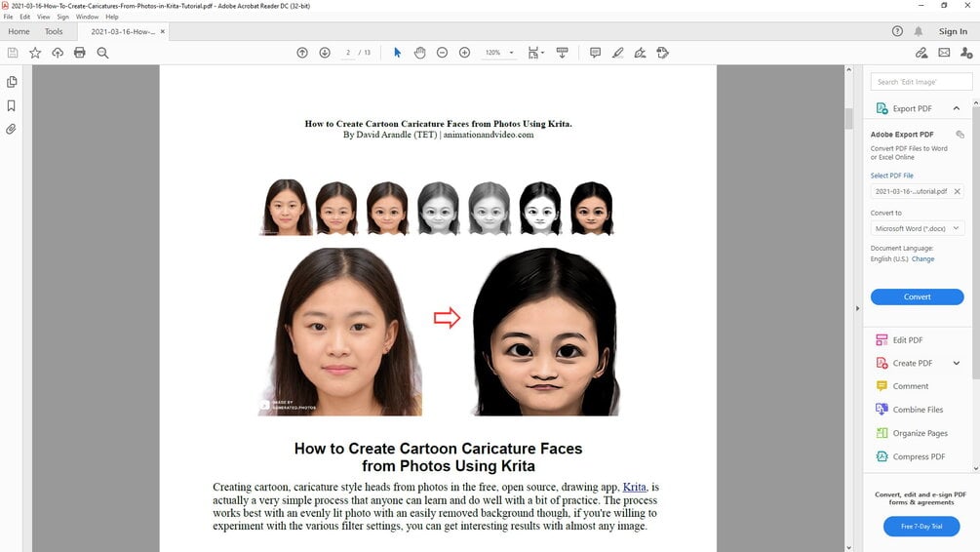Click the page number input field

[348, 53]
